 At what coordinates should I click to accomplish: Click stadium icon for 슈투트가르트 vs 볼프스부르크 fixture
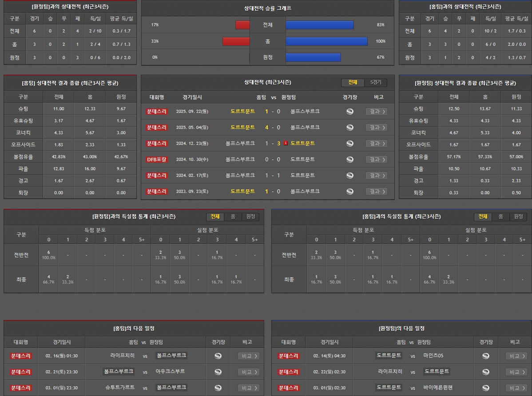(x=218, y=388)
